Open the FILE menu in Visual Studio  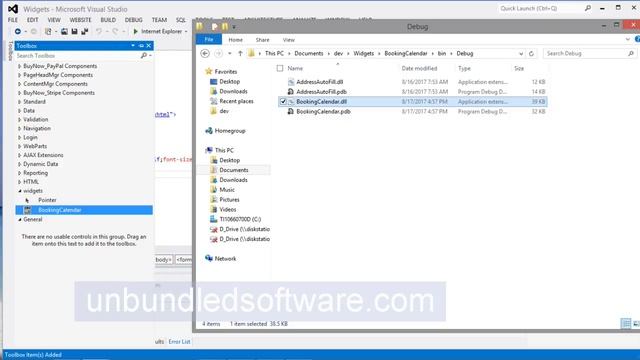pos(13,20)
